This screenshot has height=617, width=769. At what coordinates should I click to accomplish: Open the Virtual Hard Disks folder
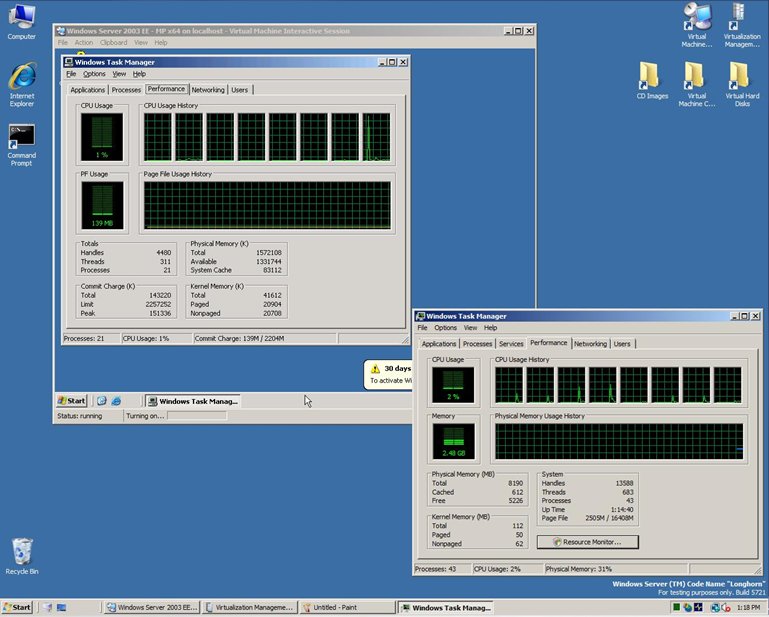coord(742,84)
